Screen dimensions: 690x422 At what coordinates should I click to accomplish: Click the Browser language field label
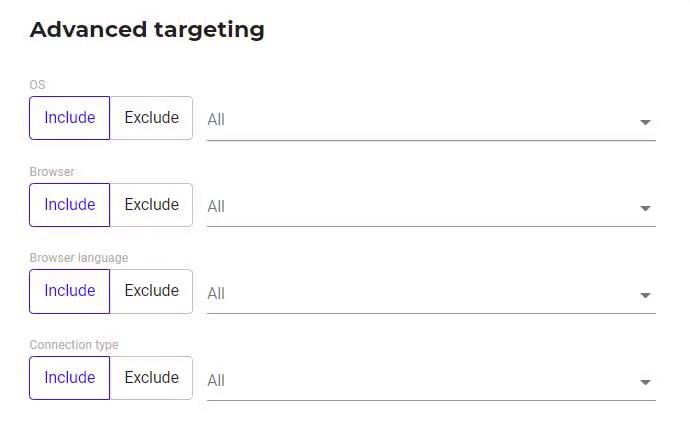point(79,258)
